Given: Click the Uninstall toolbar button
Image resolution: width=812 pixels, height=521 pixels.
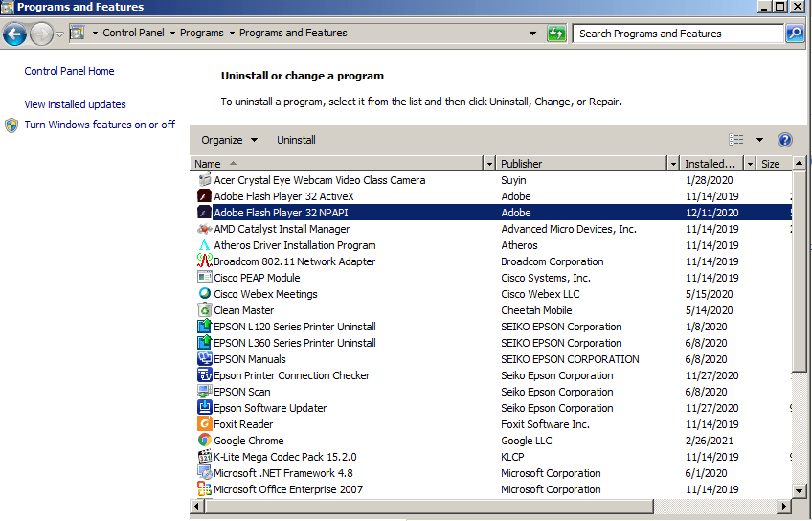Looking at the screenshot, I should (296, 140).
